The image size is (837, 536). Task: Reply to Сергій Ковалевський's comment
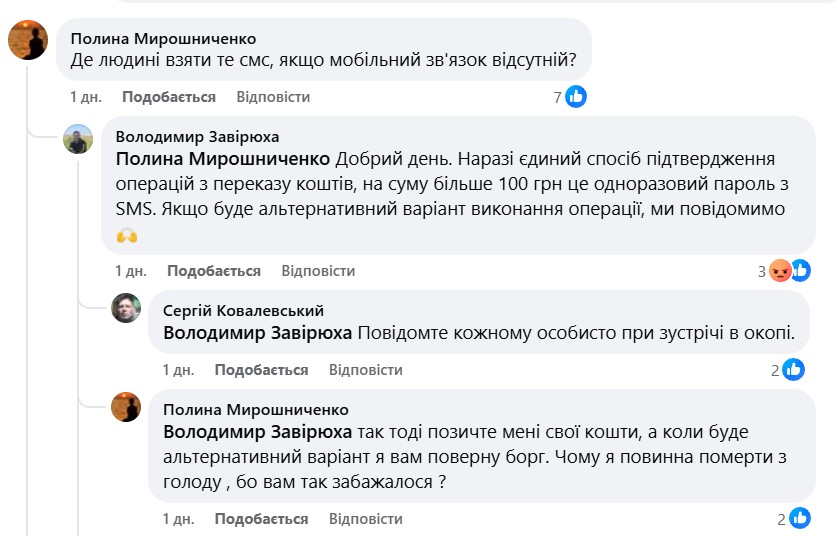point(365,370)
